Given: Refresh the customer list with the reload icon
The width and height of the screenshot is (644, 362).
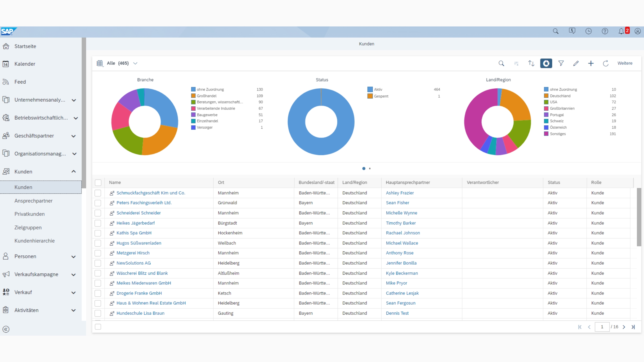Looking at the screenshot, I should (606, 63).
